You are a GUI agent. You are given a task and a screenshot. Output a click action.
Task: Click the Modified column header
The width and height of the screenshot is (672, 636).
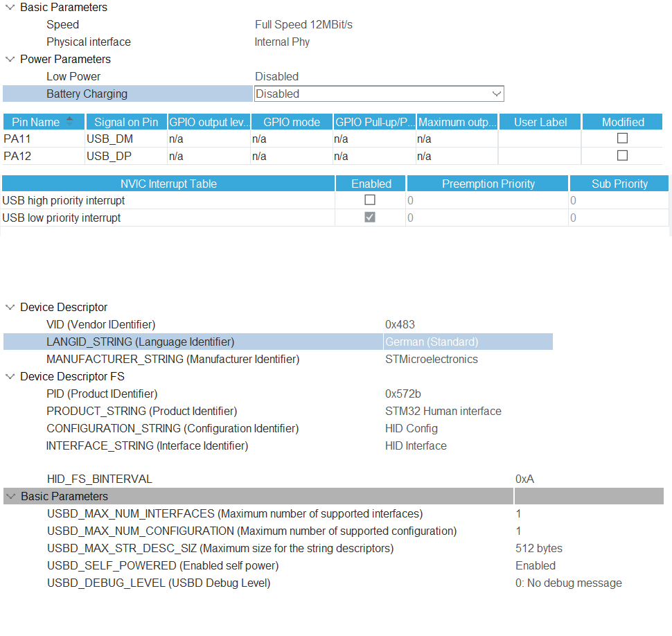[623, 122]
